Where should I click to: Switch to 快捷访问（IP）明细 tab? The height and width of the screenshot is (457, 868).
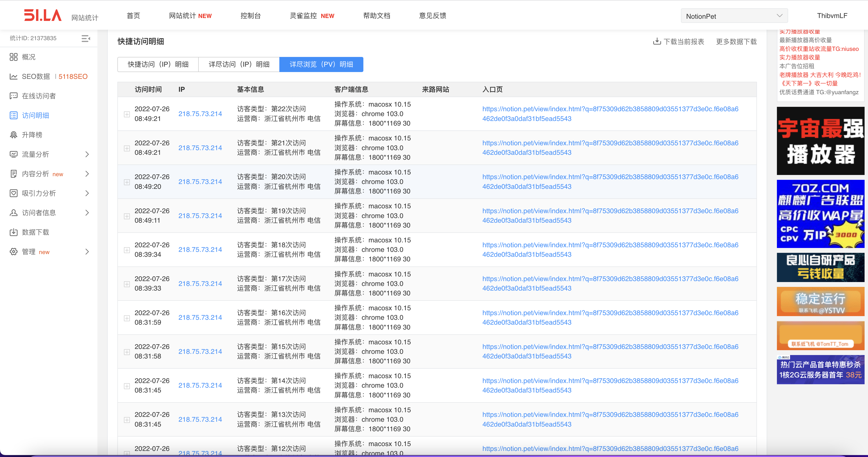pyautogui.click(x=158, y=64)
